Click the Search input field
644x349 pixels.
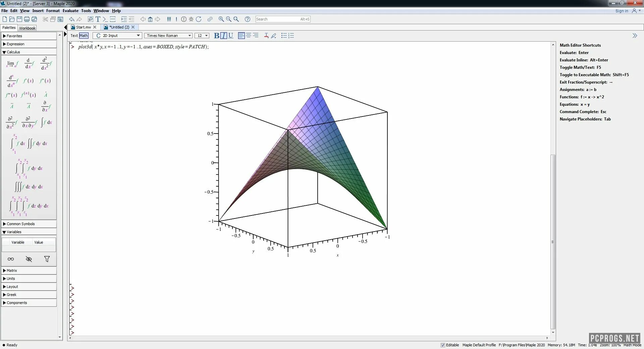click(283, 19)
